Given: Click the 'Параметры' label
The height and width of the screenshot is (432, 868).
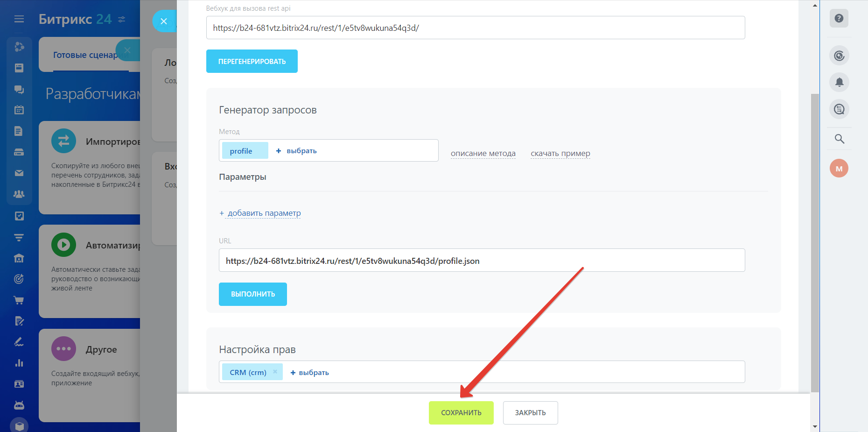Looking at the screenshot, I should (x=243, y=177).
